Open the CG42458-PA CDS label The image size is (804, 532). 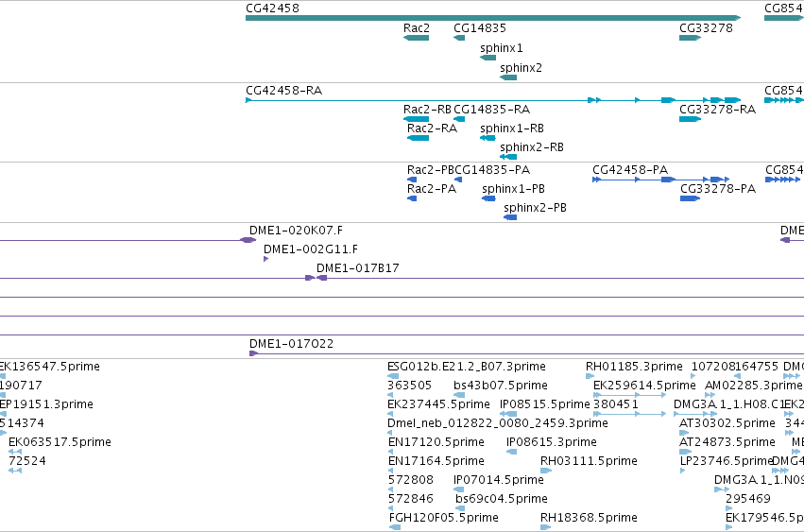pyautogui.click(x=630, y=170)
